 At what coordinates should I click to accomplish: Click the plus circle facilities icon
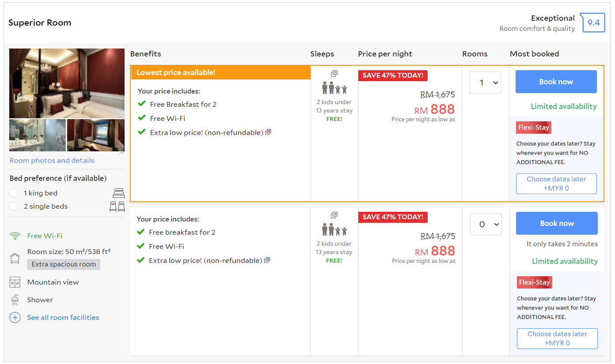15,318
